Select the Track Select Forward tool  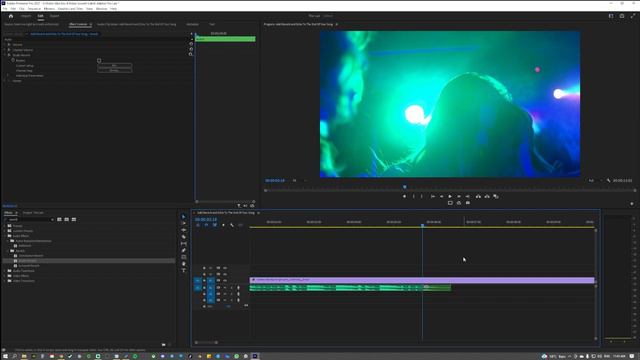pos(184,223)
